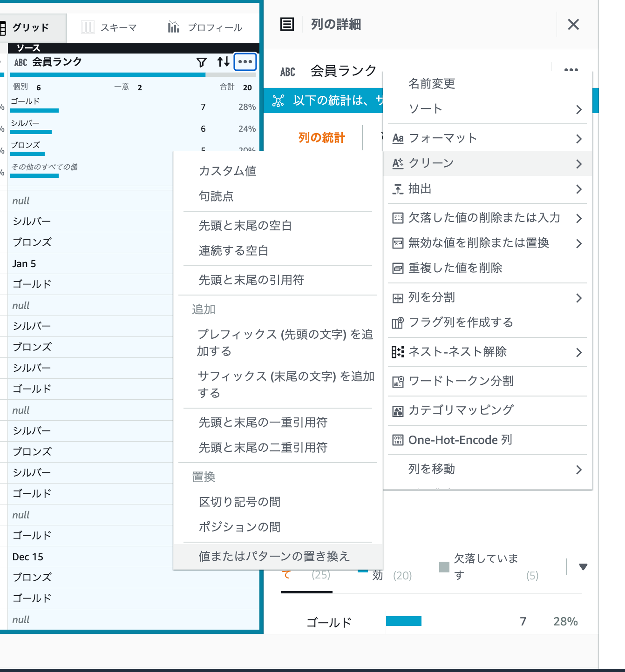Click the プロフィール chart icon
Image resolution: width=625 pixels, height=672 pixels.
(x=173, y=27)
